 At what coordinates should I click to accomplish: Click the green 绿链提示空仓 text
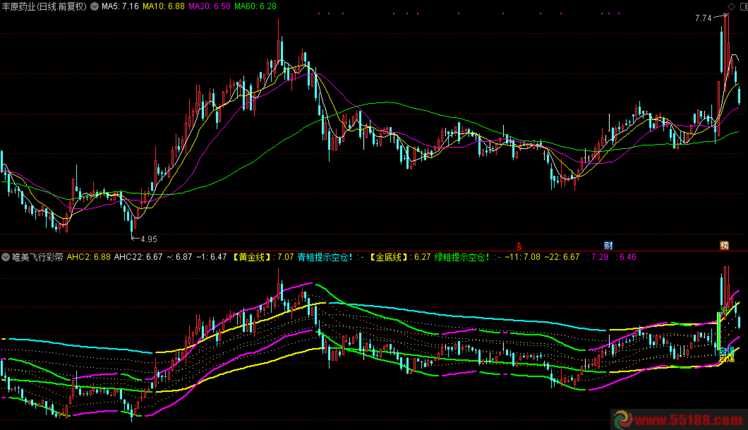point(462,257)
